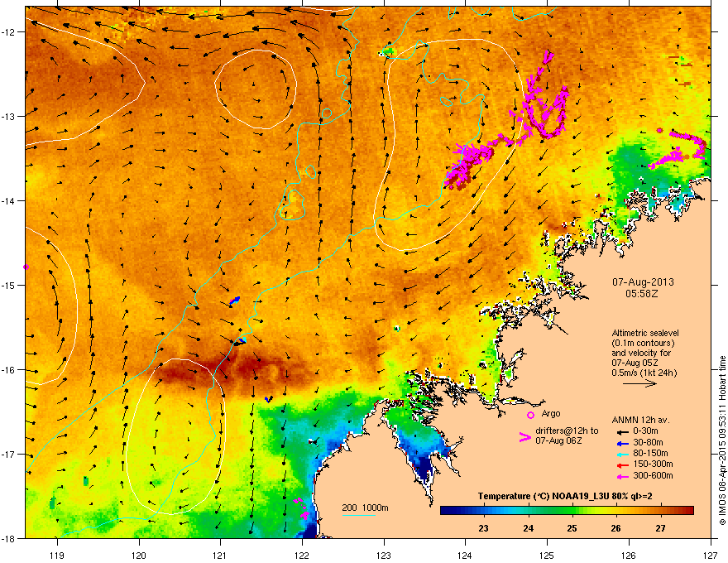
Task: Click the '200 1000m' bathymetry label
Action: 365,508
